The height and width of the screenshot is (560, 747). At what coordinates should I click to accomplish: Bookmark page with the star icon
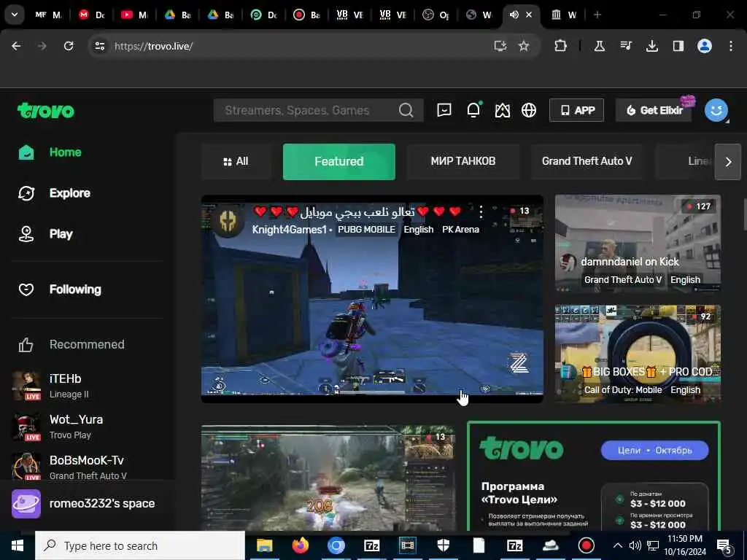524,46
